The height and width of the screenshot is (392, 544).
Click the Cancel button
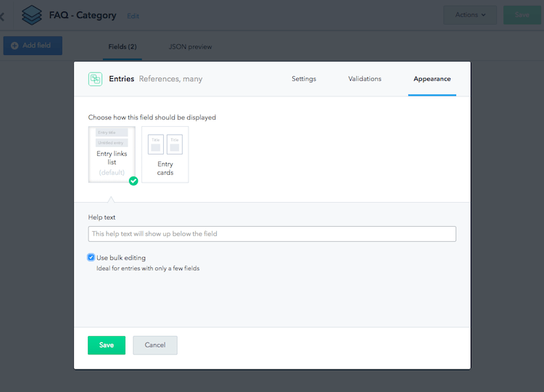(155, 345)
